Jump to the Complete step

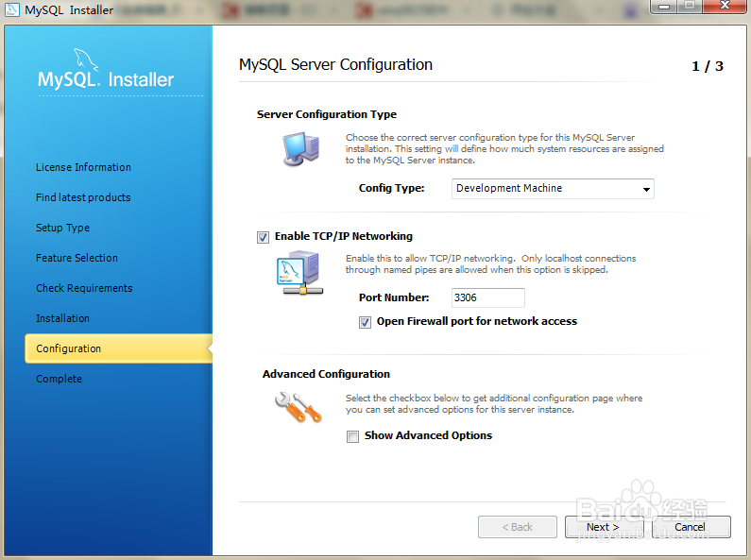click(59, 379)
